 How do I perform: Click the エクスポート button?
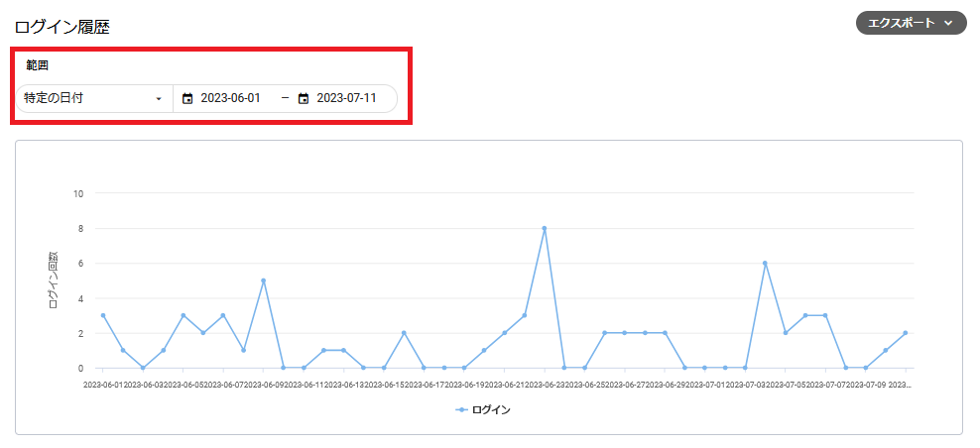tap(902, 23)
